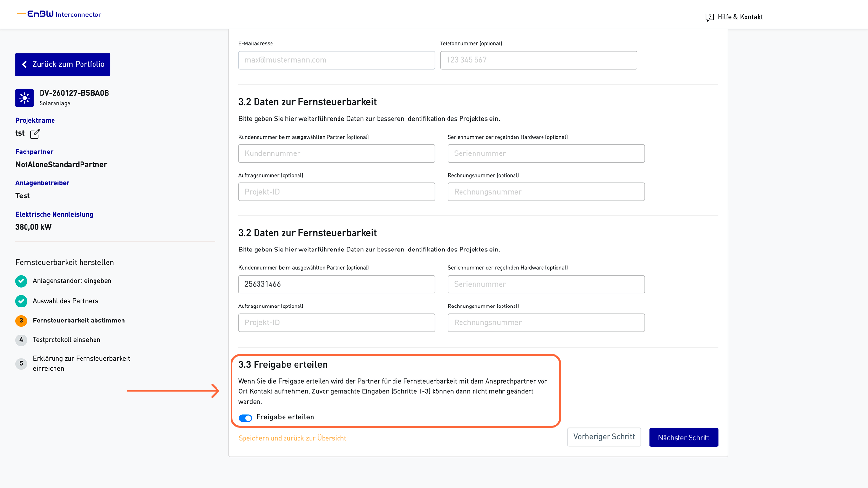Open Erklärung zur Fernsteuerbarkeit einreichen step
The width and height of the screenshot is (868, 488).
(81, 363)
